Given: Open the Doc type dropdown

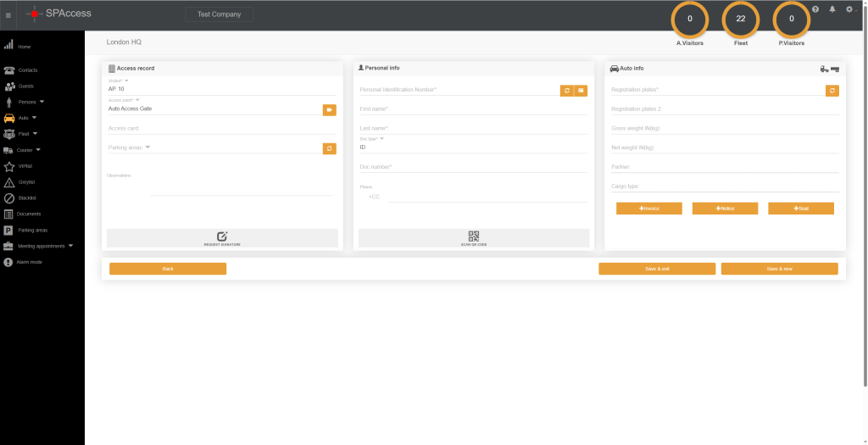Looking at the screenshot, I should point(381,138).
